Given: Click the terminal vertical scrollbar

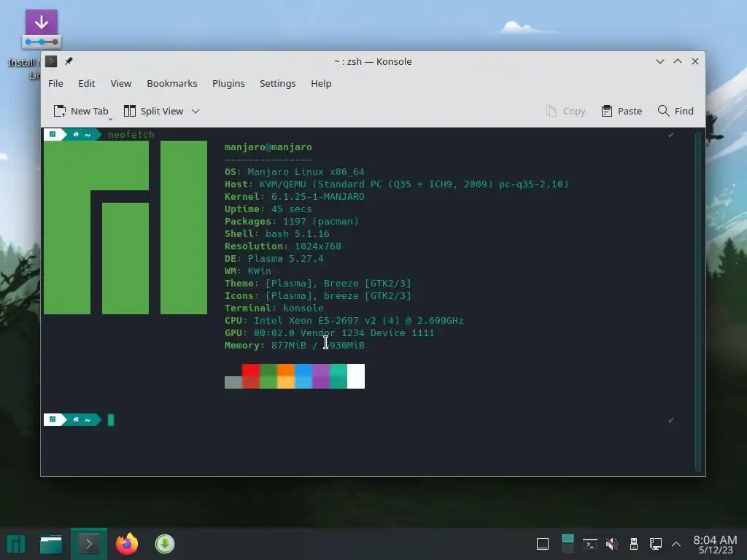Looking at the screenshot, I should [700, 302].
